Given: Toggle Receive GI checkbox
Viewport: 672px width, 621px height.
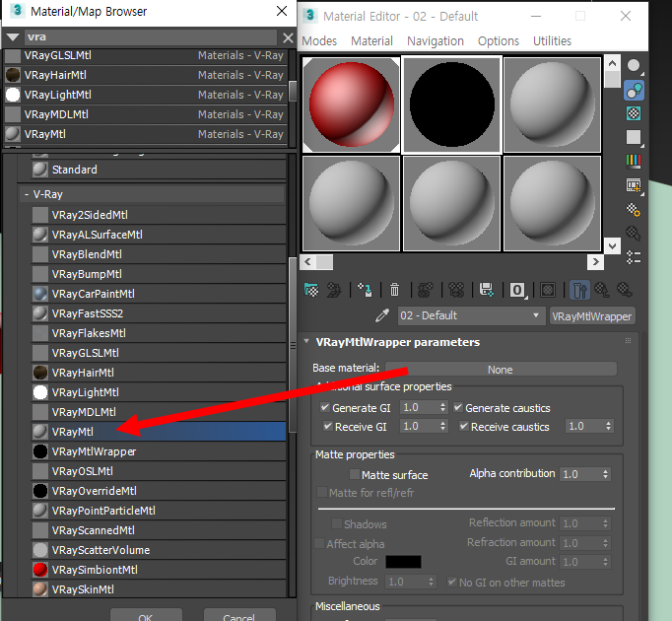Looking at the screenshot, I should 328,426.
